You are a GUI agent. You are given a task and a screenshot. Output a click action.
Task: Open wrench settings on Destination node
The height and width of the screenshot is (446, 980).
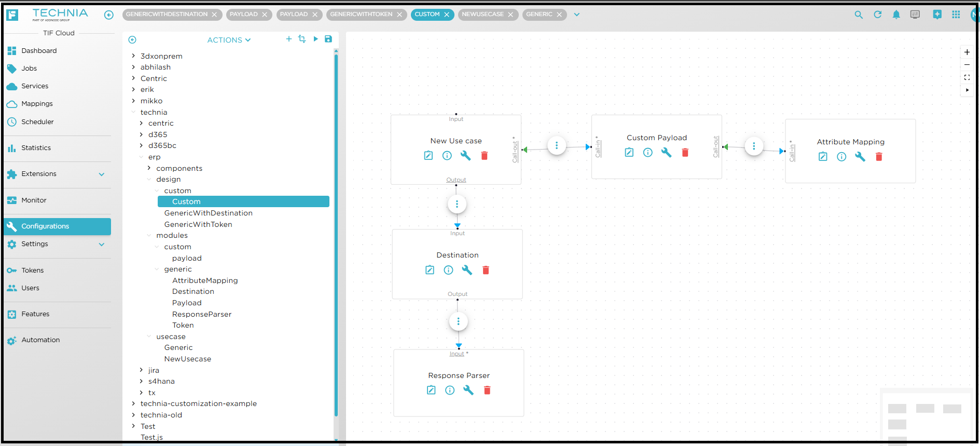click(x=467, y=270)
